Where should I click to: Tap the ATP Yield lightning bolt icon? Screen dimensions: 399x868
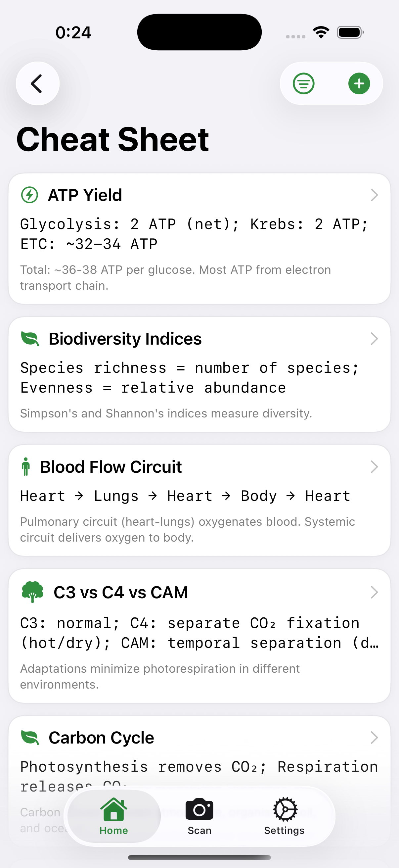30,195
